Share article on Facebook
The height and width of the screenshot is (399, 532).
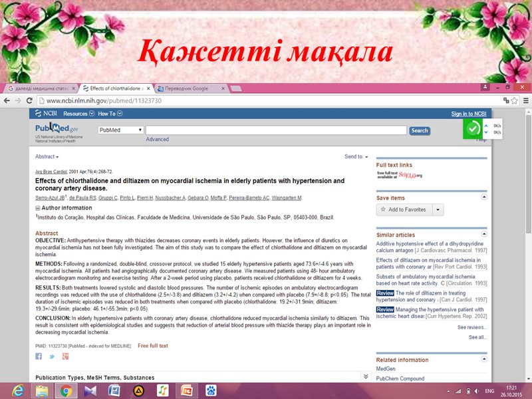39,356
